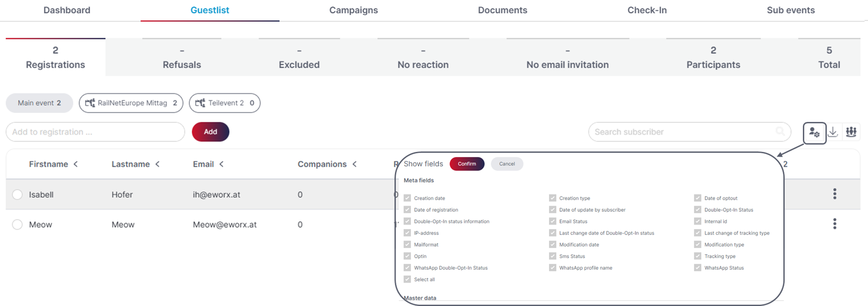Switch to the Campaigns tab
This screenshot has height=306, width=868.
tap(354, 10)
